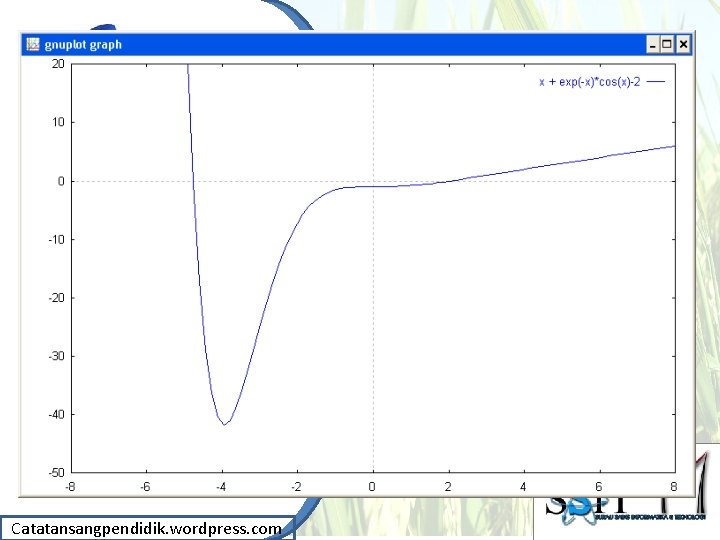Click the gnuplot graph window icon

[33, 45]
